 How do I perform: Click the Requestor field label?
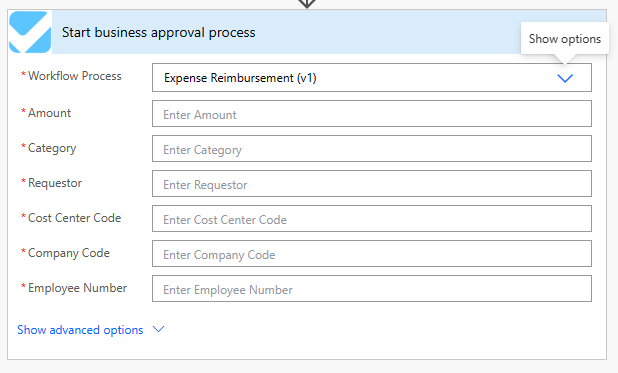click(x=55, y=183)
